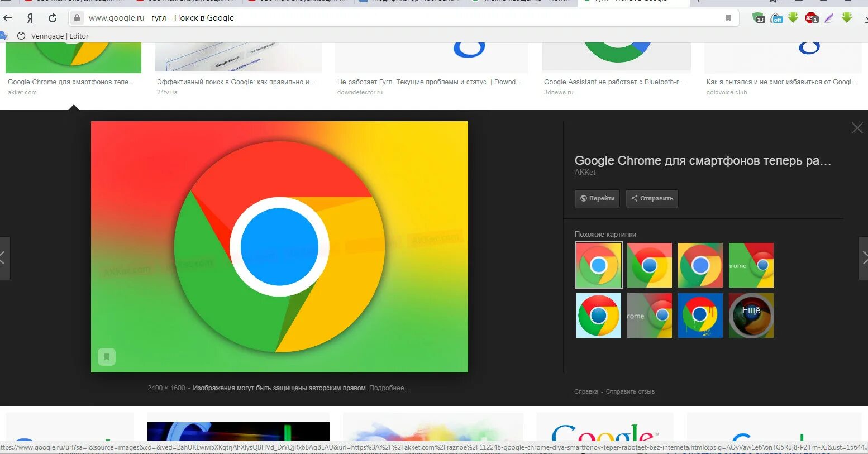Click the '24tv.ua' domain label

[x=167, y=92]
